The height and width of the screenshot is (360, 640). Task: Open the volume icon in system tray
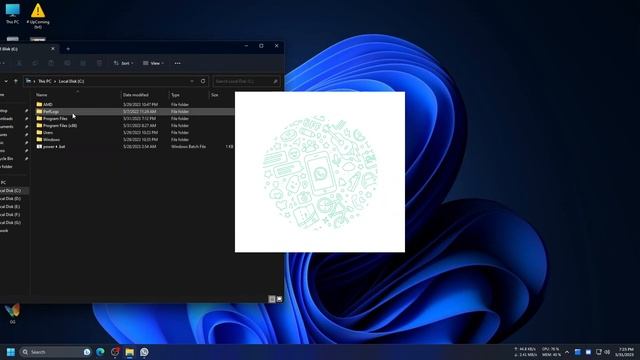[x=607, y=352]
